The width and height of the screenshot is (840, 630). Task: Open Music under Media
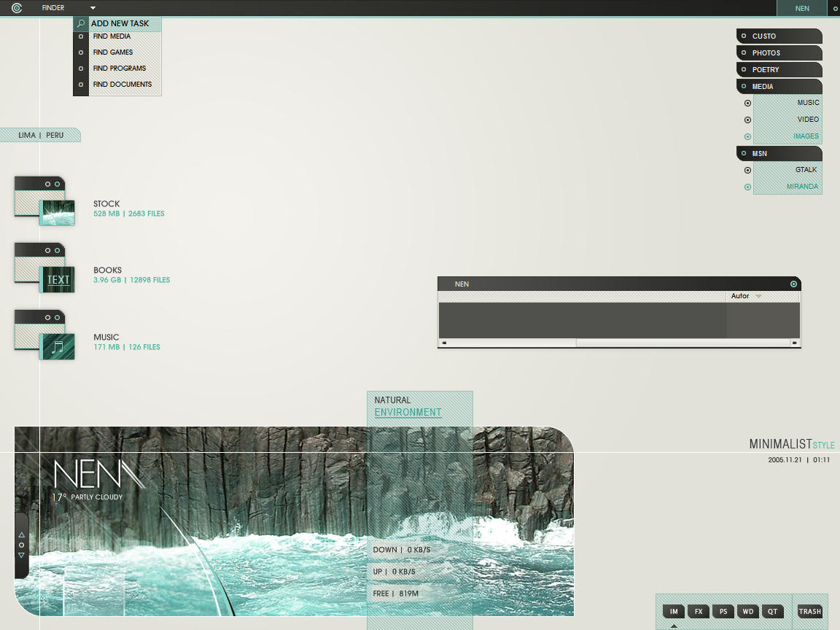(808, 102)
